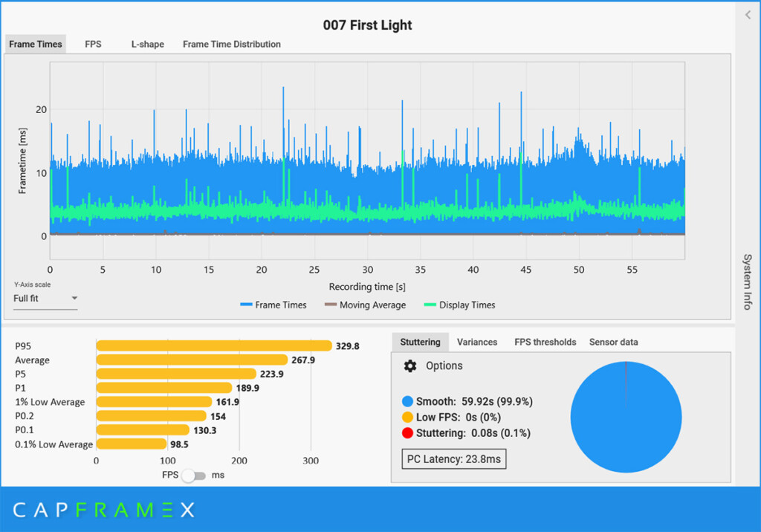Expand the System Info sidebar label
The image size is (761, 532).
[748, 282]
